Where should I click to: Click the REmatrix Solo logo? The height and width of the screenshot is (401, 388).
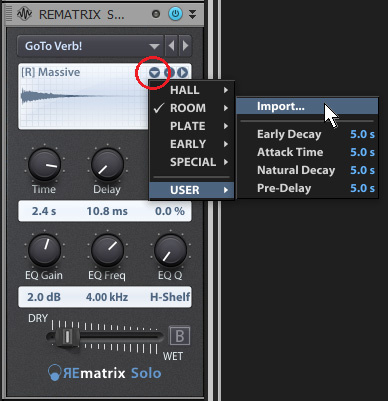tap(105, 373)
